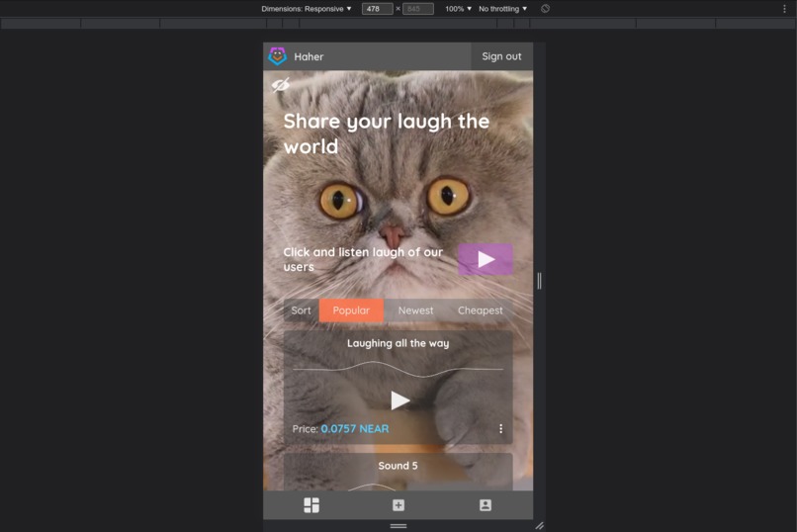Click the rotate device icon in DevTools toolbar
Image resolution: width=797 pixels, height=532 pixels.
pos(545,9)
